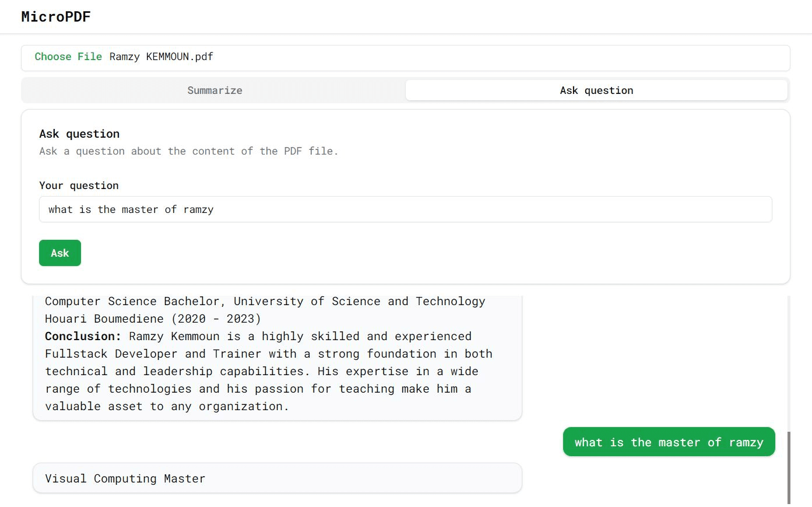Click the MicroPDF app title
This screenshot has width=812, height=507.
pyautogui.click(x=56, y=17)
